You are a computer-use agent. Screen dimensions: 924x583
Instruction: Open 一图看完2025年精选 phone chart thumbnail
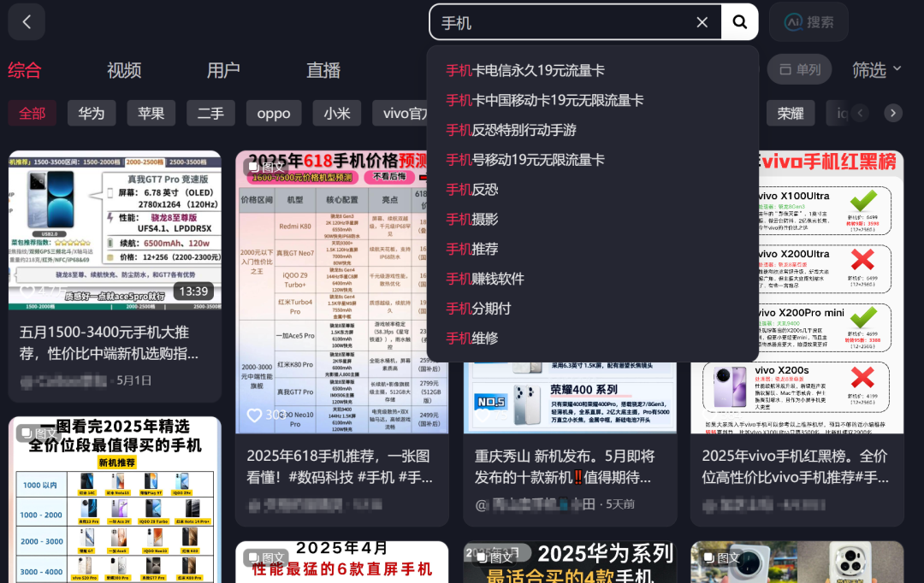coord(115,500)
